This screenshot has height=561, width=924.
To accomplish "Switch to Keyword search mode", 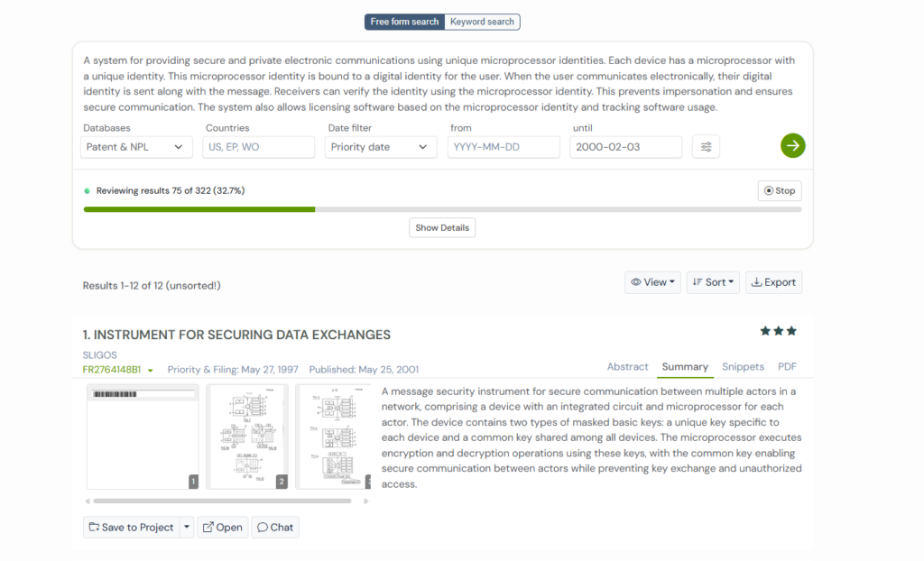I will tap(482, 22).
